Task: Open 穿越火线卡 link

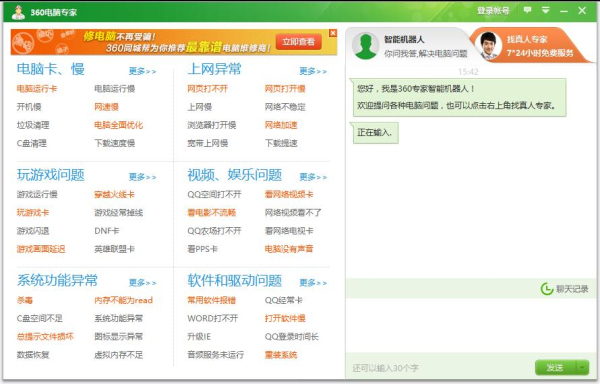Action: click(x=114, y=195)
